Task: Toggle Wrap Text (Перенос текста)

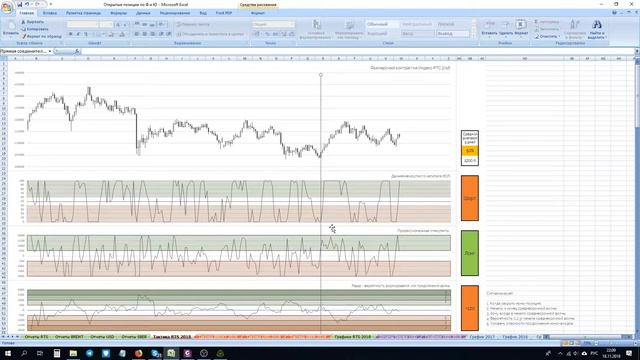Action: 193,24
